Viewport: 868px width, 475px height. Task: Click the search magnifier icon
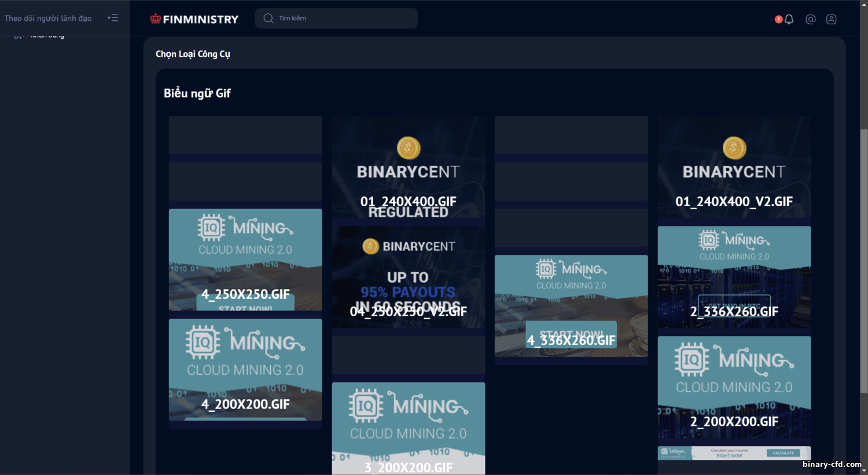point(268,19)
